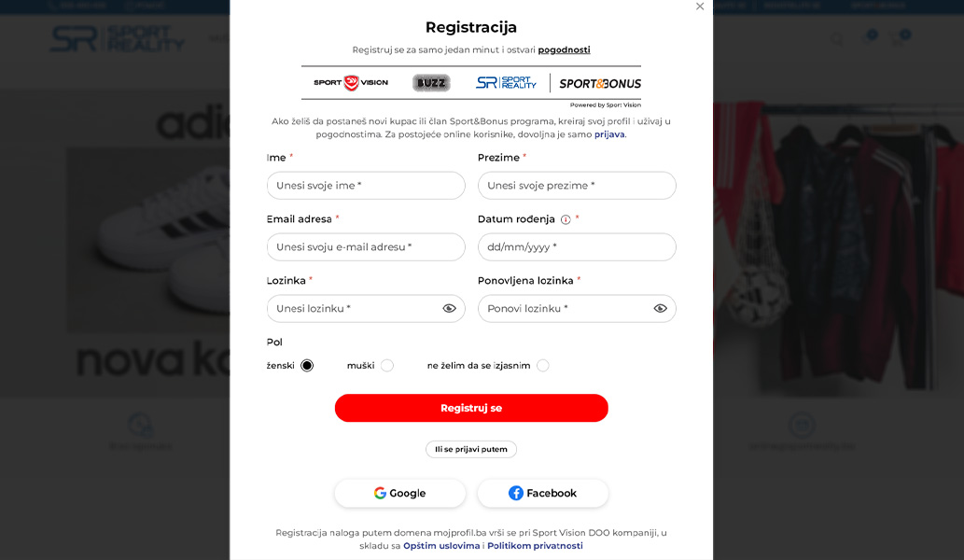Click the Sport&Bonus logo
The image size is (964, 560).
click(600, 84)
